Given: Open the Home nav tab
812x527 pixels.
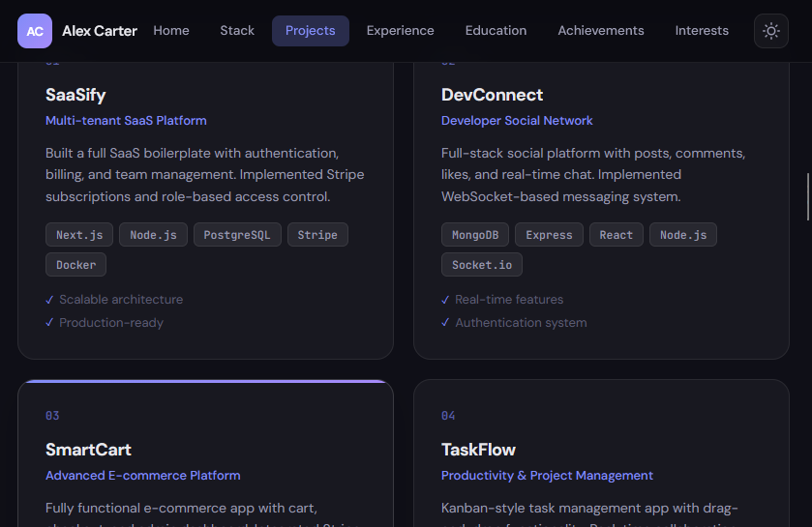Looking at the screenshot, I should pyautogui.click(x=171, y=31).
